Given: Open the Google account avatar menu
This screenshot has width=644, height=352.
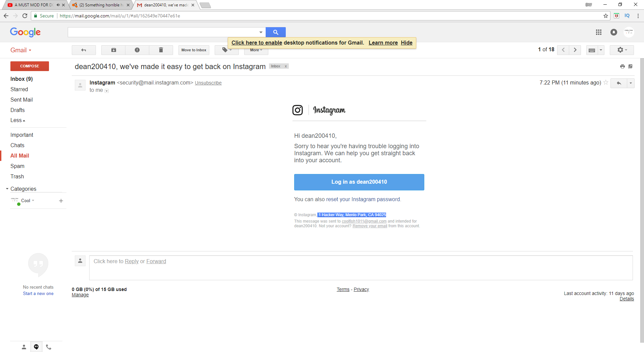Looking at the screenshot, I should [x=629, y=32].
